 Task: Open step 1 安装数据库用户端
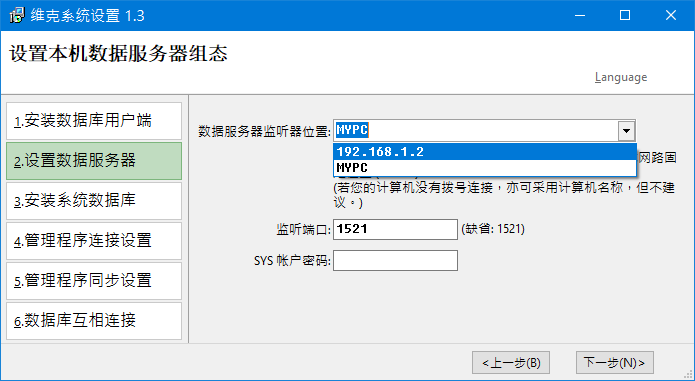pyautogui.click(x=94, y=121)
